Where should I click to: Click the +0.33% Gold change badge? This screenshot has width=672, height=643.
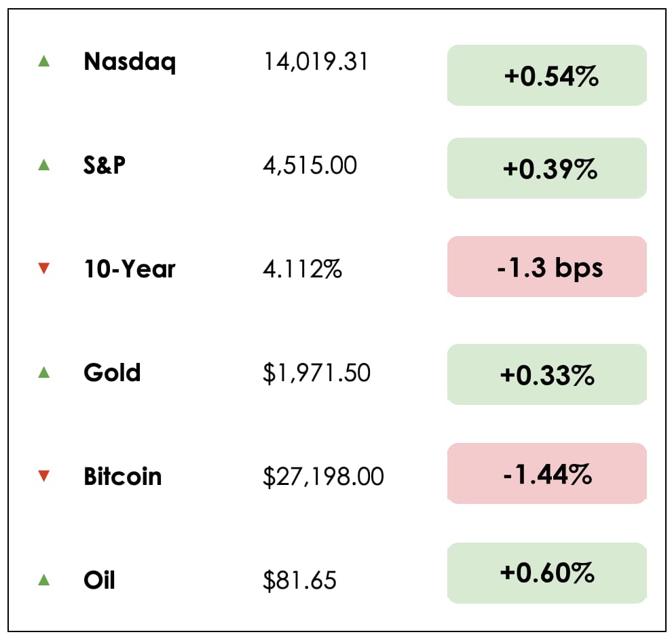pos(547,374)
